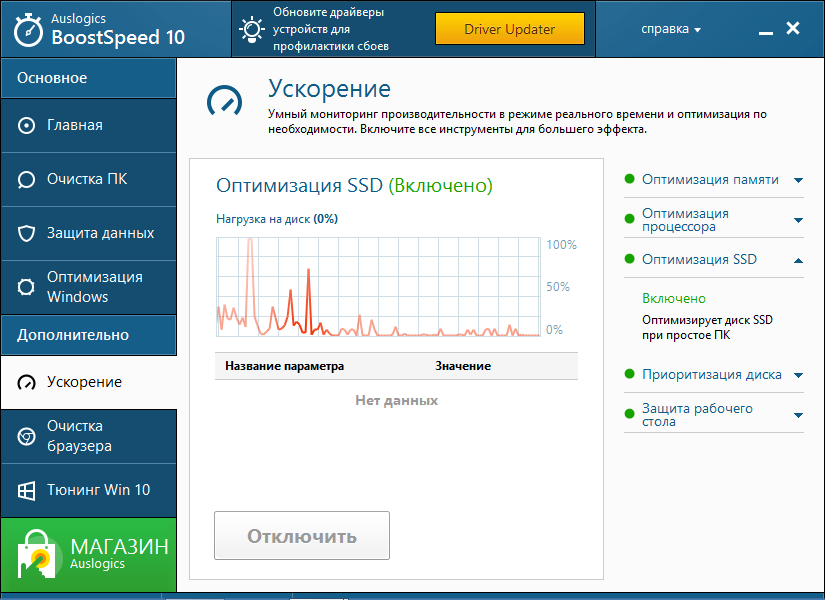Expand the Оптимизация памяти section arrow
The width and height of the screenshot is (825, 600).
click(x=798, y=181)
